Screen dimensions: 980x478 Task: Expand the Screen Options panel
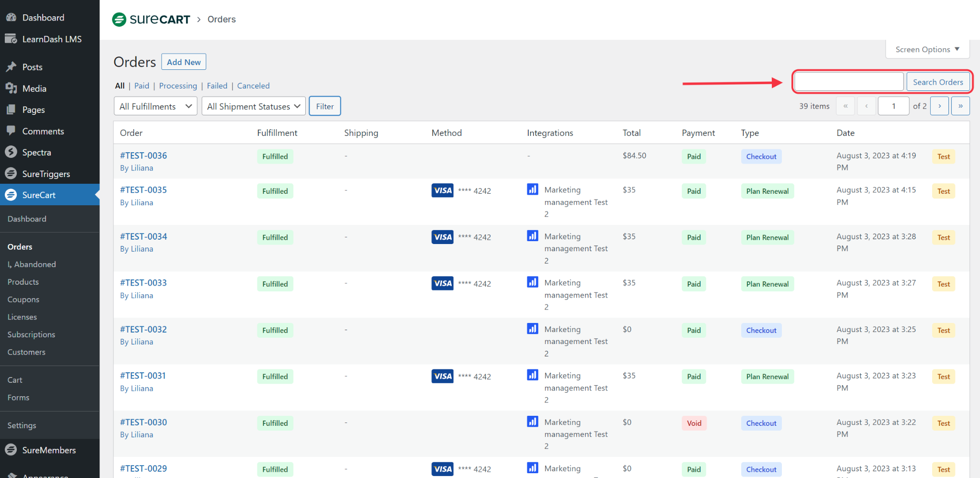[x=927, y=49]
